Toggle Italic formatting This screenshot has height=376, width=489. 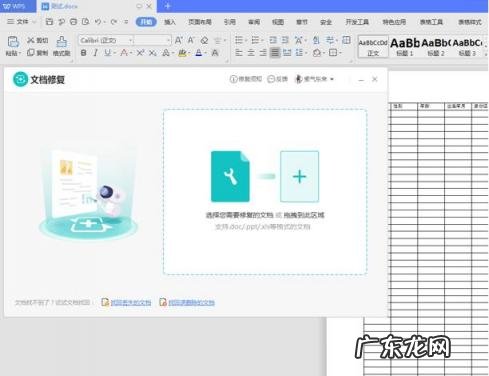click(x=95, y=53)
